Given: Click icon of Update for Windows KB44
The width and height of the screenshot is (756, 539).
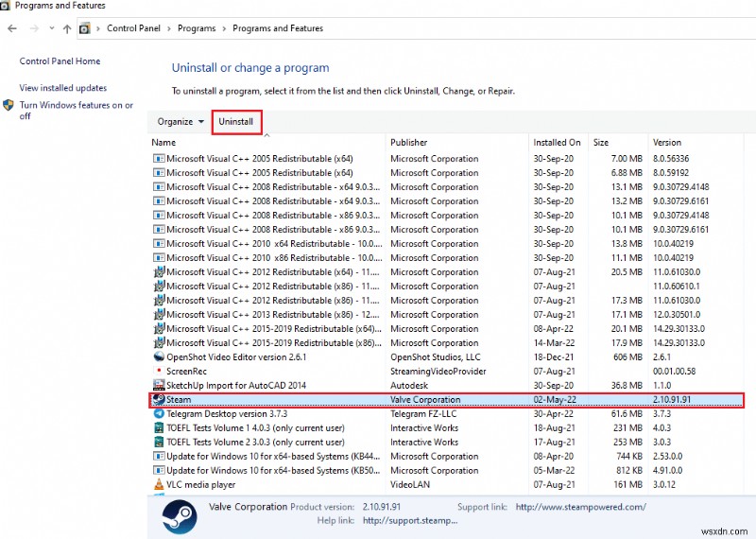Looking at the screenshot, I should (159, 456).
